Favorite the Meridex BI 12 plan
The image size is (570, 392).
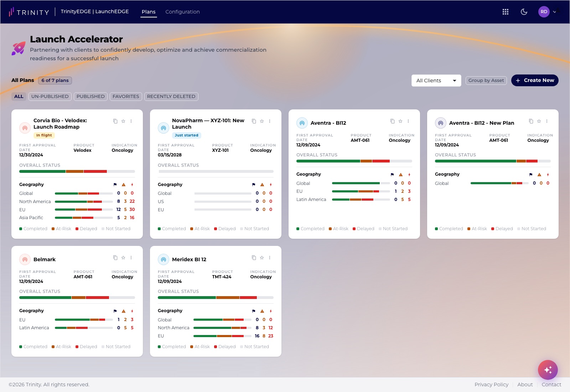click(x=262, y=258)
